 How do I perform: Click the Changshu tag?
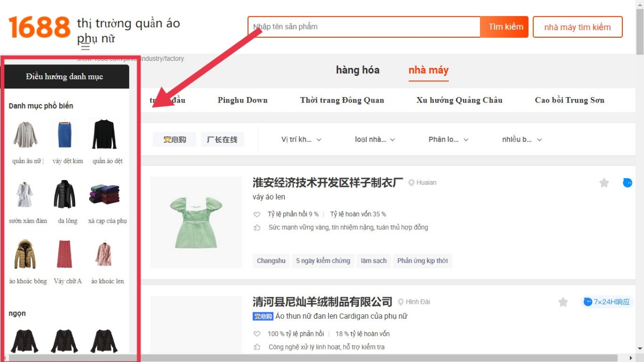pyautogui.click(x=271, y=261)
